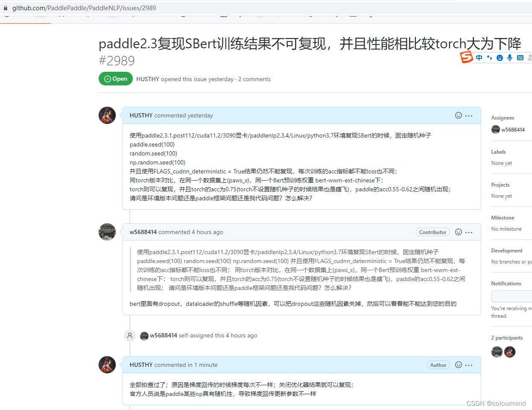Open HUSTHY avatar beside last comment

pos(107,365)
